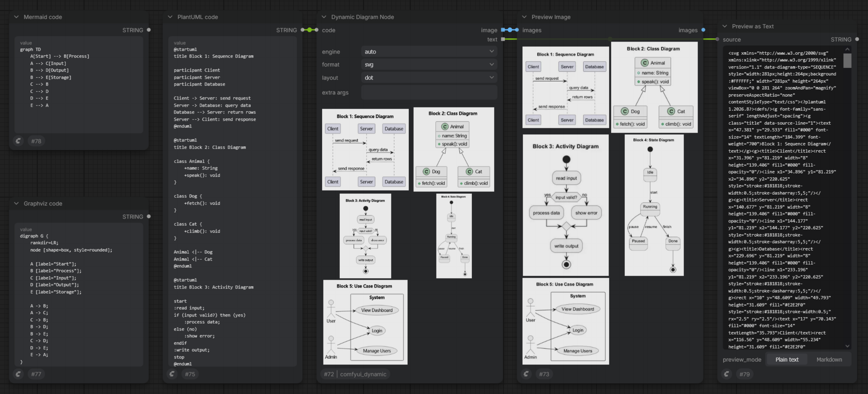
Task: Click the node icon beside badge #77
Action: click(18, 374)
